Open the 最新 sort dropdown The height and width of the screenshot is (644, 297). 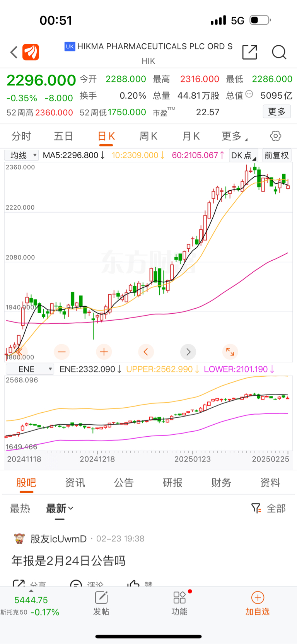60,508
